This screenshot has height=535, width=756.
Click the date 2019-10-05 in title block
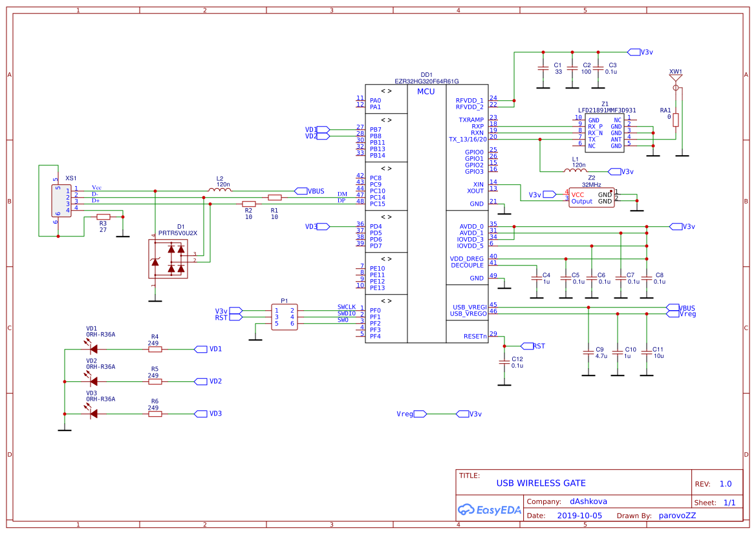pyautogui.click(x=579, y=515)
